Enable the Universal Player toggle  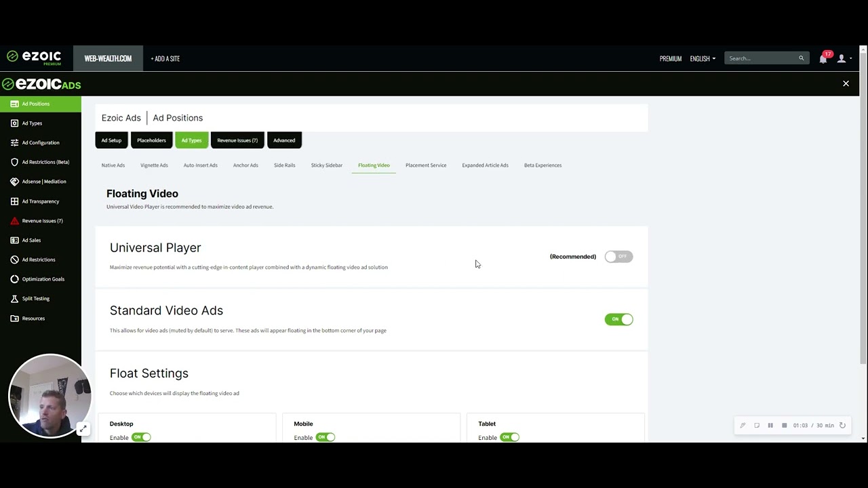click(x=618, y=256)
